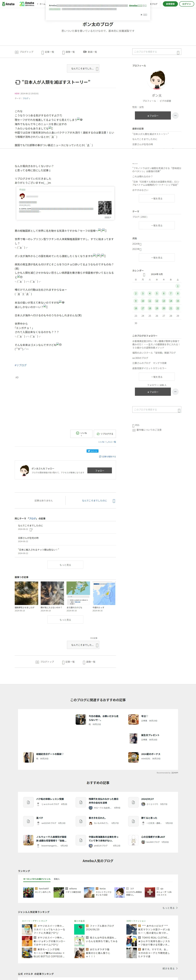Open the ブログ ( 2060 ) theme link
The height and width of the screenshot is (980, 196).
point(140,217)
